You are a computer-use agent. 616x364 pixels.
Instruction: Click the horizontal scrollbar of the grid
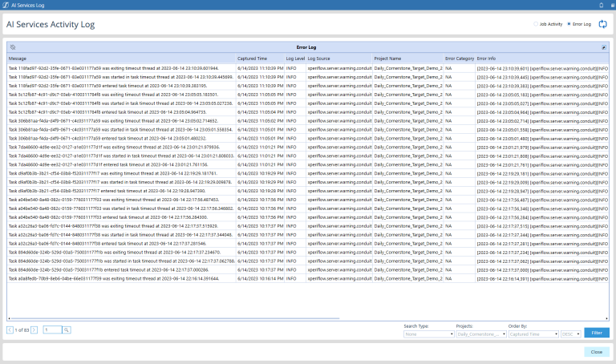click(x=175, y=318)
